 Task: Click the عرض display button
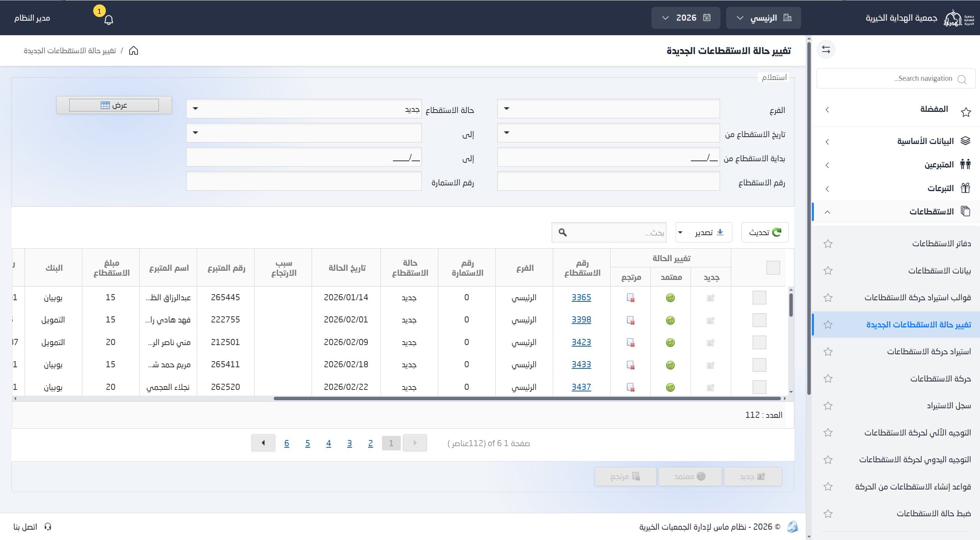[x=114, y=105]
